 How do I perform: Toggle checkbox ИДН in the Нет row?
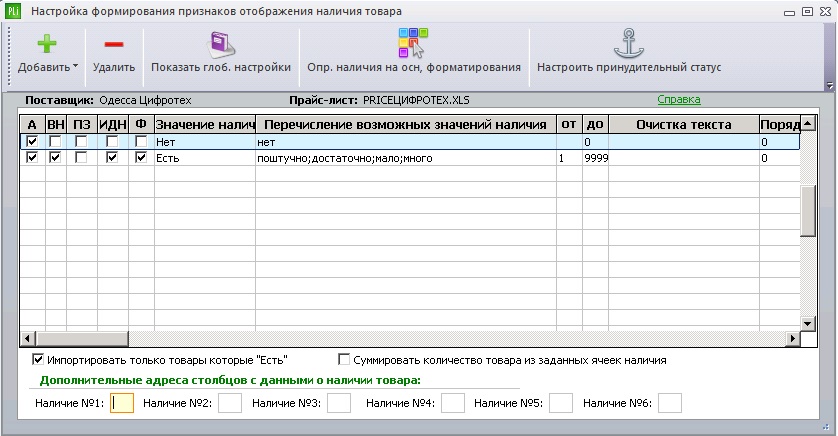coord(112,142)
